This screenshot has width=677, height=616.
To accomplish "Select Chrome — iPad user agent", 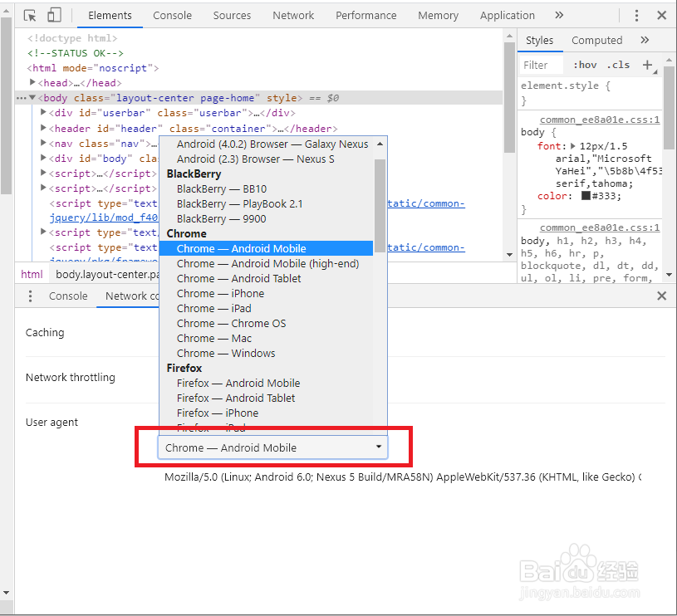I will [x=267, y=309].
